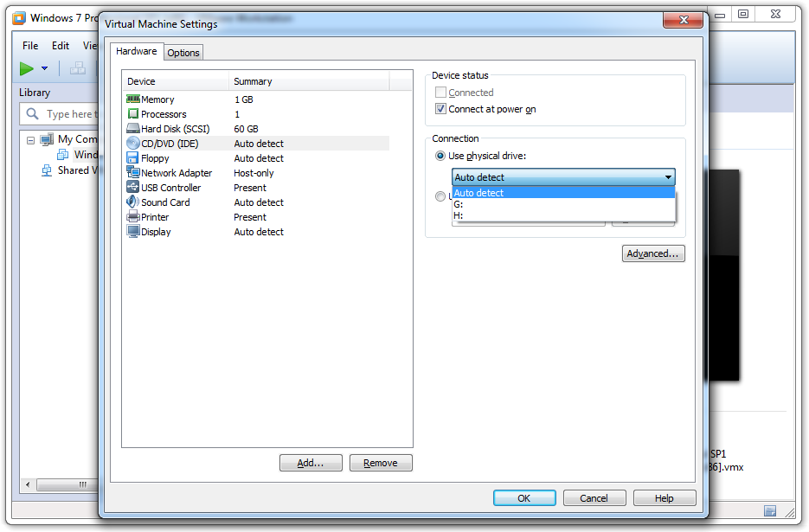Select the Network Adapter icon
809x532 pixels.
(133, 173)
